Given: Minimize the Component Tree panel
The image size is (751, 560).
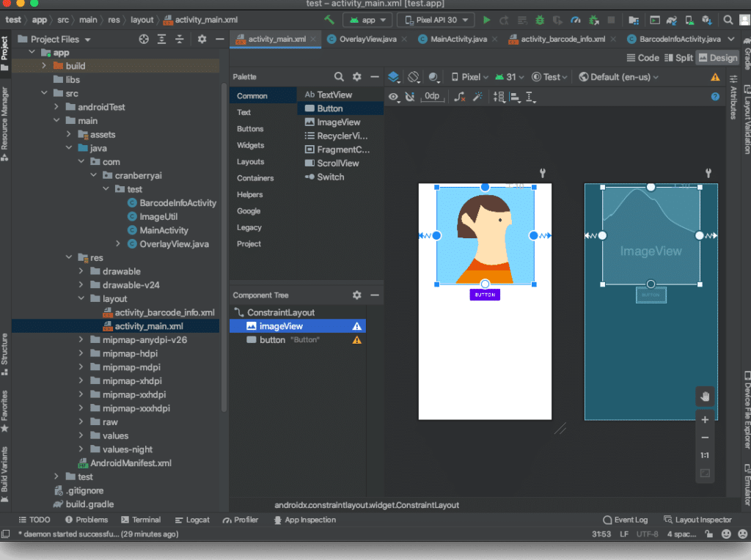Looking at the screenshot, I should pyautogui.click(x=375, y=295).
